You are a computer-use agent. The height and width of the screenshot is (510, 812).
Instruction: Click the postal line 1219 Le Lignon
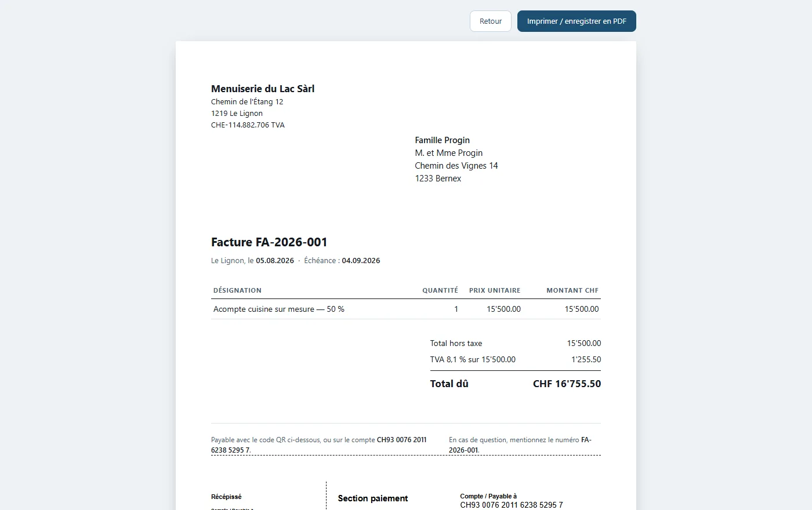(237, 113)
